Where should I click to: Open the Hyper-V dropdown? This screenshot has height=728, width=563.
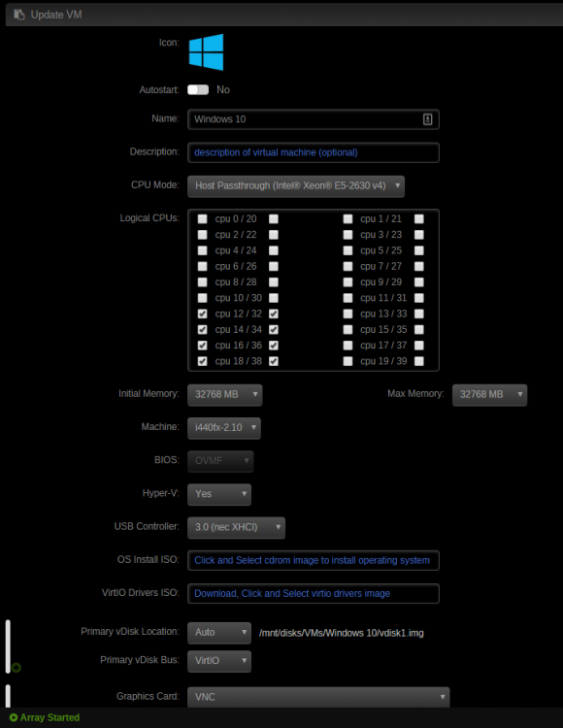point(219,494)
